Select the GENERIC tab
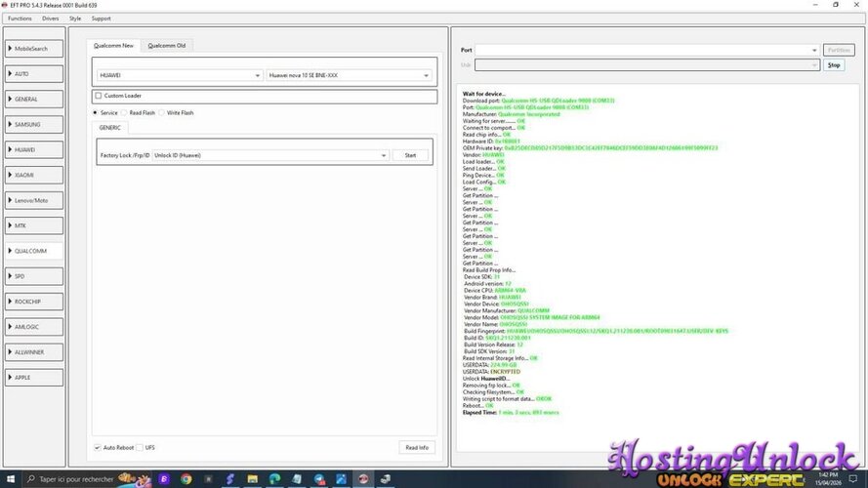Viewport: 868px width, 488px height. (109, 127)
